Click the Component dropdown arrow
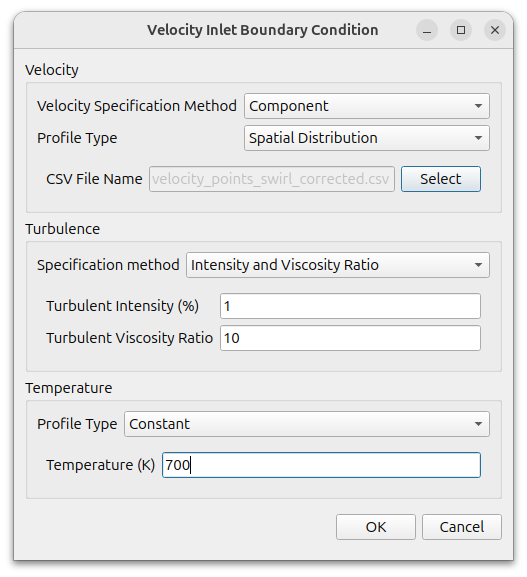 (x=478, y=106)
